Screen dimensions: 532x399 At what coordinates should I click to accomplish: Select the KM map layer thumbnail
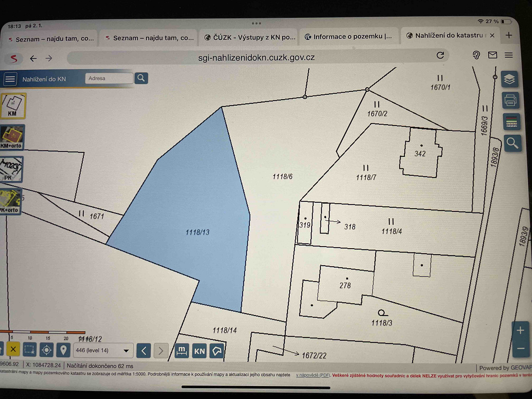click(x=13, y=106)
